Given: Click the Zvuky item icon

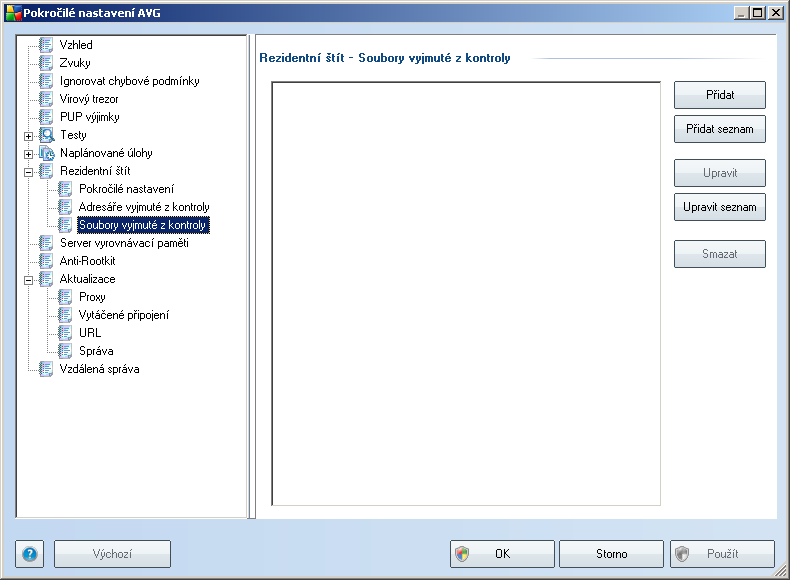Looking at the screenshot, I should (x=46, y=63).
